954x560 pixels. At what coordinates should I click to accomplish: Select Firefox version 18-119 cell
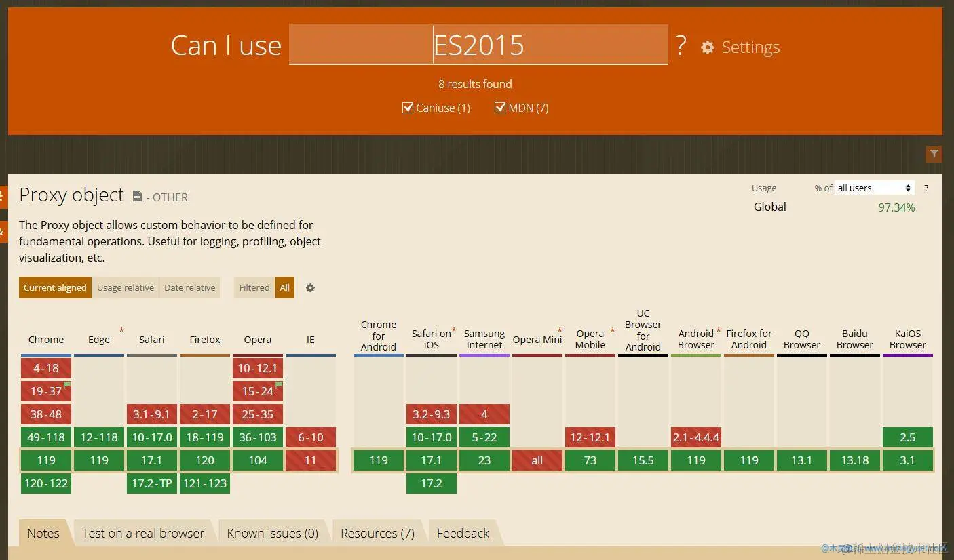click(x=205, y=437)
